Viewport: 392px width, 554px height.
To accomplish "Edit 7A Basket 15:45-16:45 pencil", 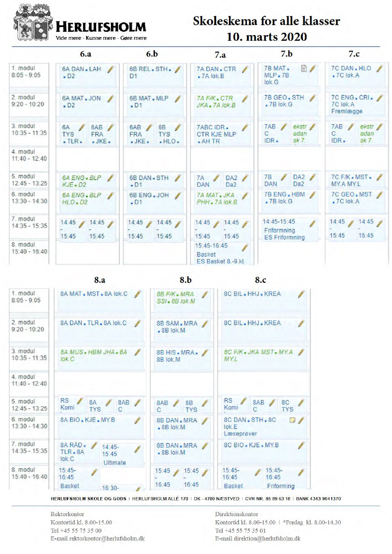I will [245, 247].
